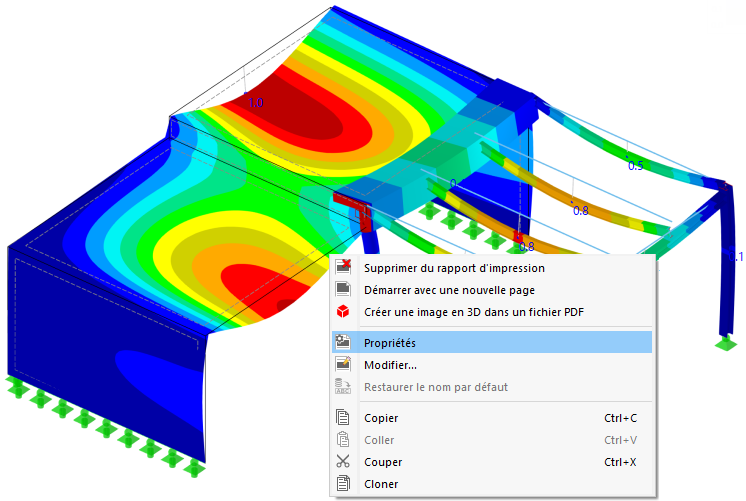746x501 pixels.
Task: Select 'Copier' menu entry
Action: click(x=491, y=418)
